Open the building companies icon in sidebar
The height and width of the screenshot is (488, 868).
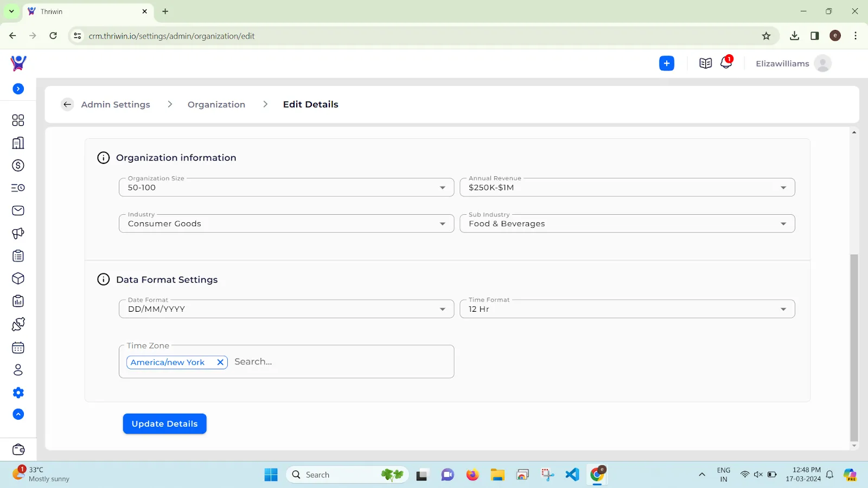(18, 143)
